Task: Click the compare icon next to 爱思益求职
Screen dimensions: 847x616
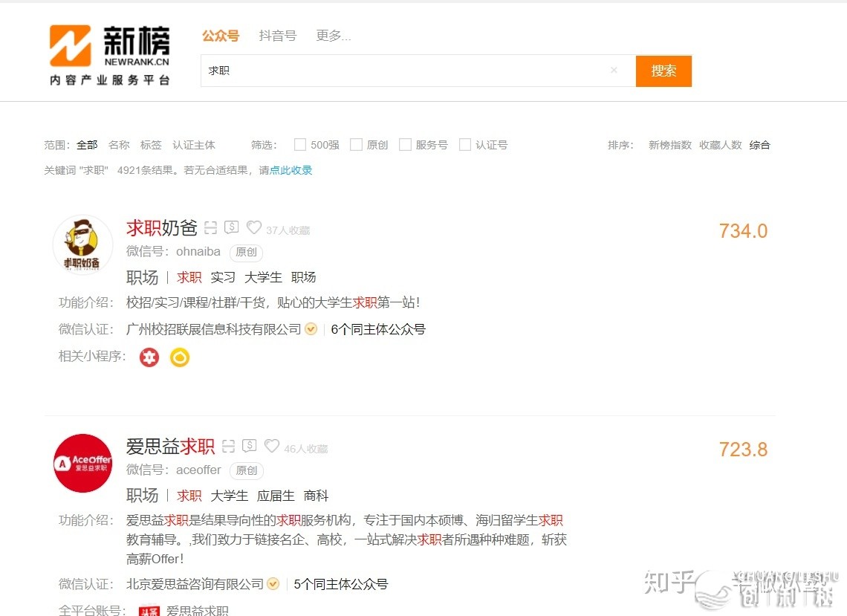Action: coord(229,447)
